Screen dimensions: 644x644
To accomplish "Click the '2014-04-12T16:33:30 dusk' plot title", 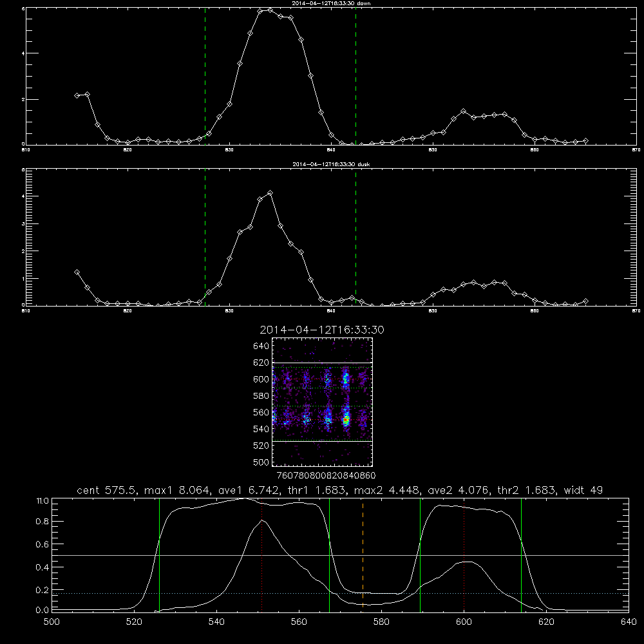I will [x=331, y=164].
